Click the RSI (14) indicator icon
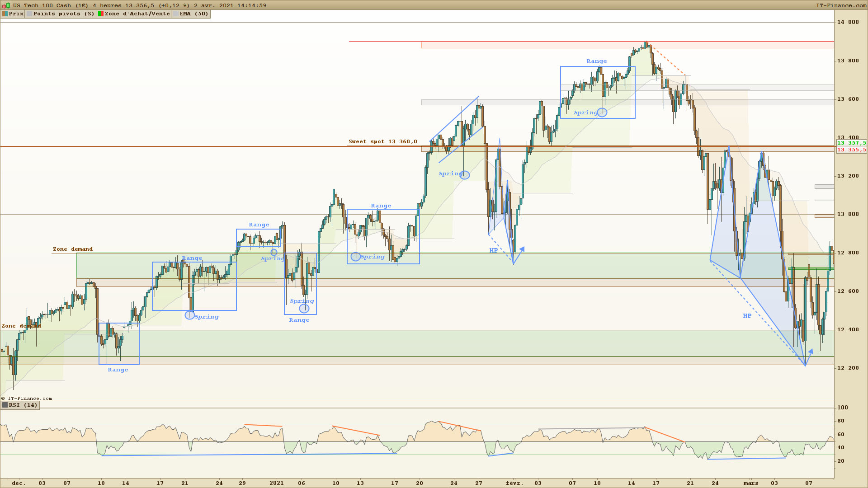Screen dimensions: 868x488 click(x=5, y=405)
